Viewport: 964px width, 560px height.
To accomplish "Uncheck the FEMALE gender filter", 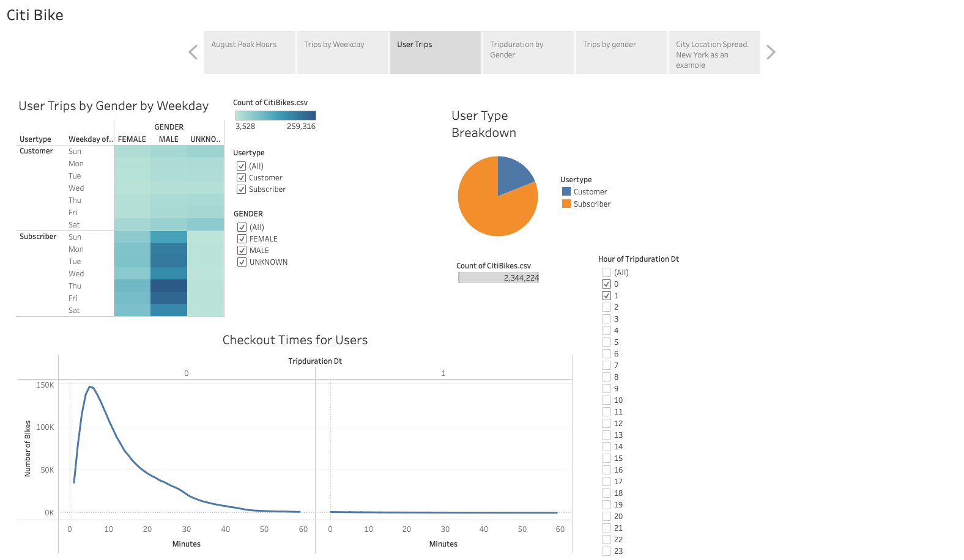I will click(x=242, y=239).
